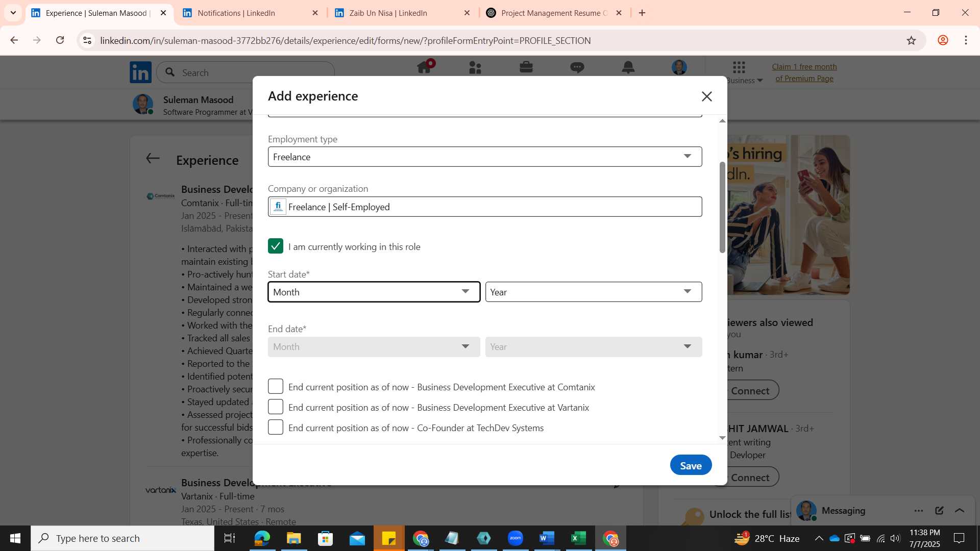
Task: Open LinkedIn Home icon
Action: tap(424, 67)
